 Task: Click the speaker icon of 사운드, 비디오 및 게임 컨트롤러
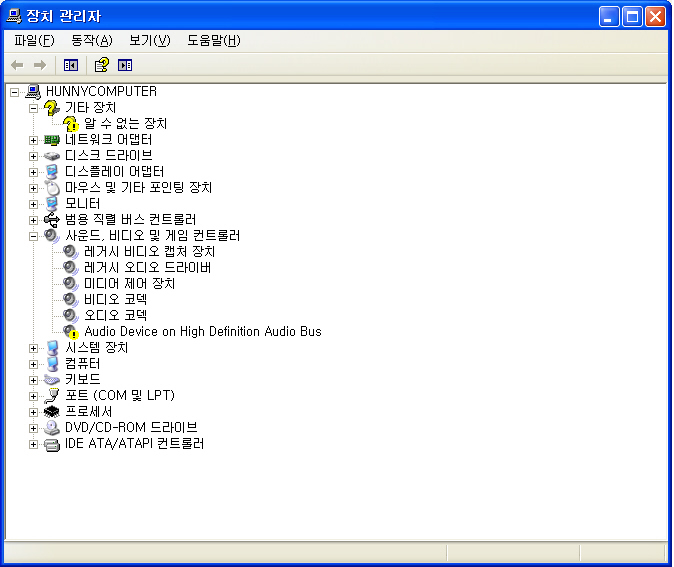[x=52, y=236]
